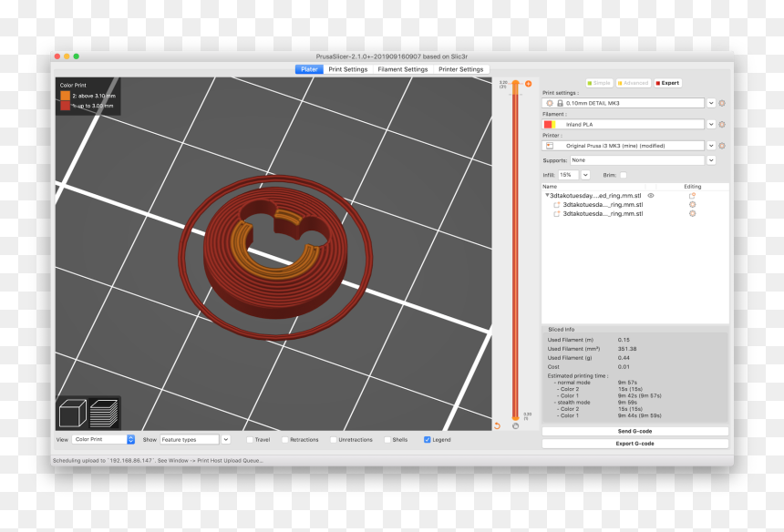Open the gear beside Inland PLA filament
The image size is (784, 532).
tap(722, 125)
